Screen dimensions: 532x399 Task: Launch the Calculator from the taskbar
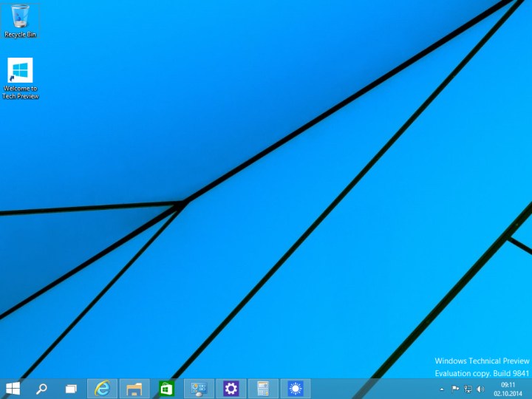pyautogui.click(x=263, y=389)
